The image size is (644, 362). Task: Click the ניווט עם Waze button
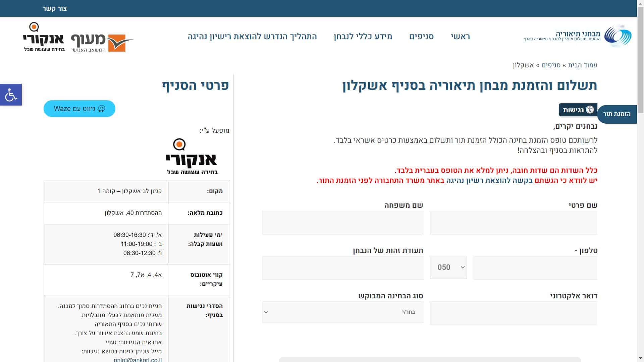(x=79, y=109)
